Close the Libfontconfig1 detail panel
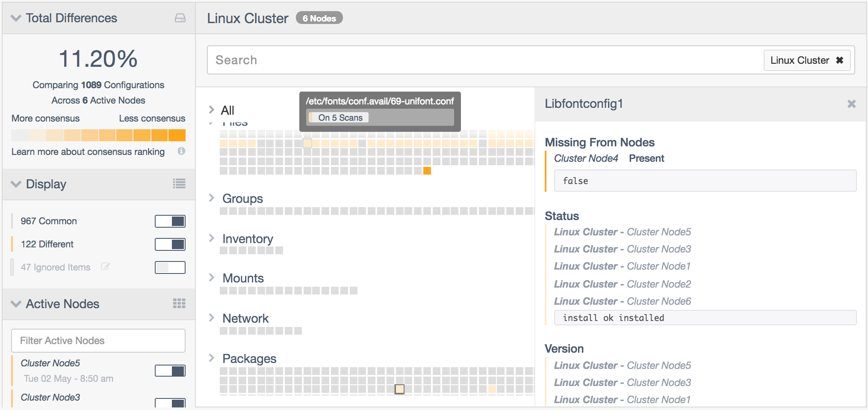 pyautogui.click(x=851, y=104)
